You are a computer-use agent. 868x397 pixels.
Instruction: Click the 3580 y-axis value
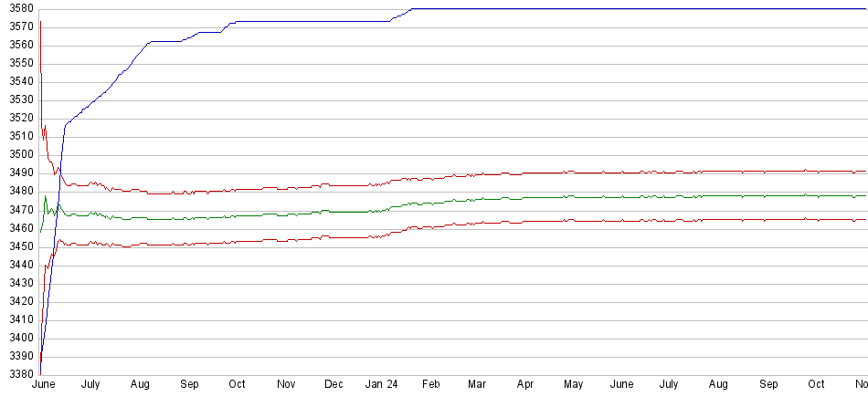(18, 9)
